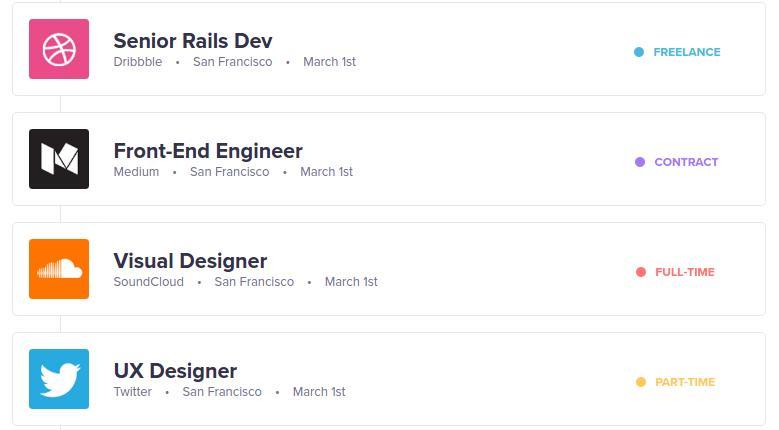Select the FREELANCE job type label

(x=687, y=52)
